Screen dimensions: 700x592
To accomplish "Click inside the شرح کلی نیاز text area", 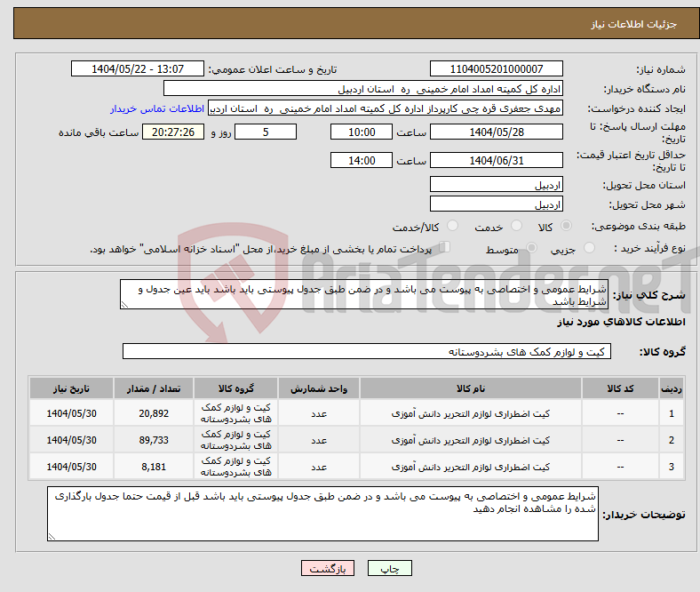I will click(x=363, y=295).
